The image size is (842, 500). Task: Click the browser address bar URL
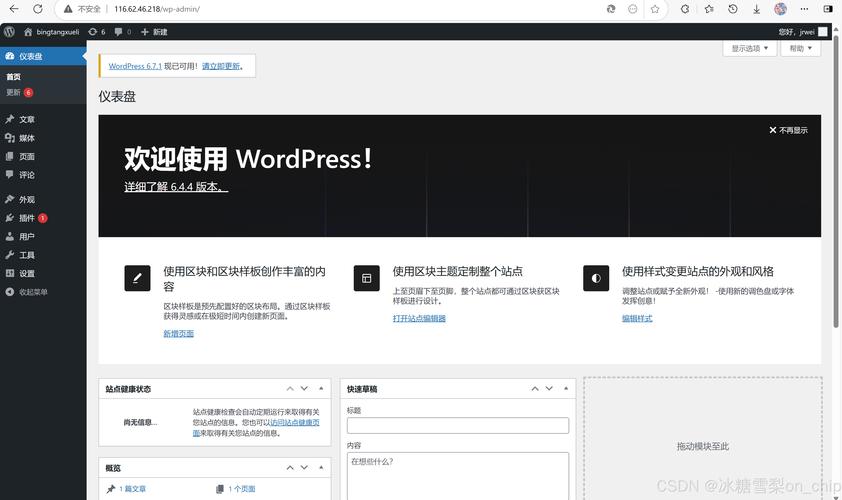point(157,9)
